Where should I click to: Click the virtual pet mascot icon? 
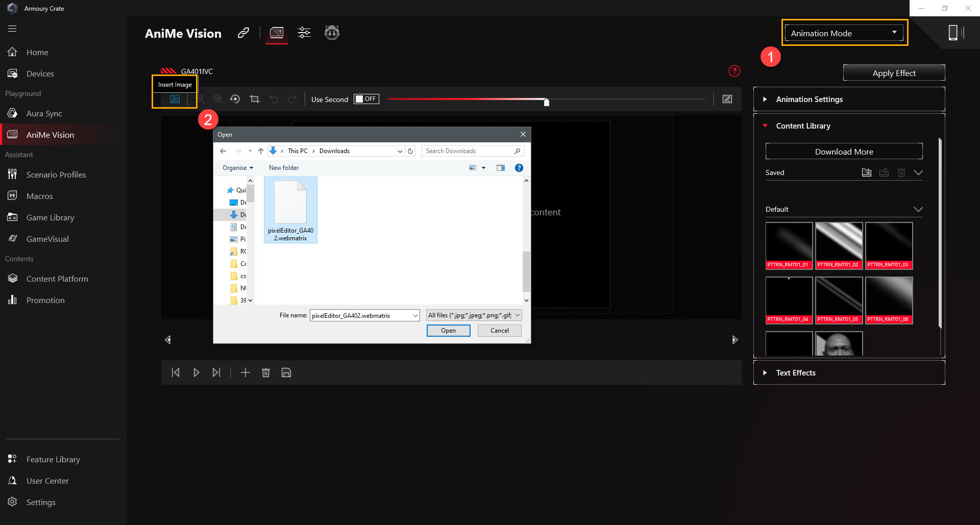pyautogui.click(x=332, y=33)
